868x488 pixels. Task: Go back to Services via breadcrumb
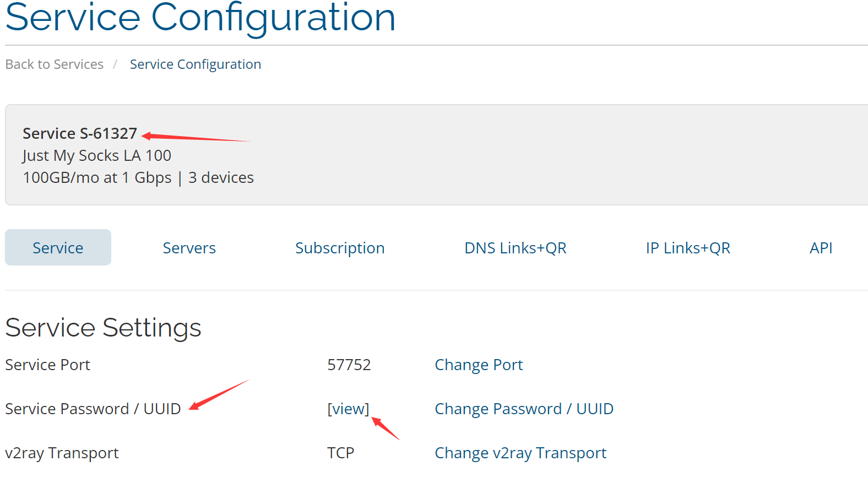pyautogui.click(x=54, y=64)
